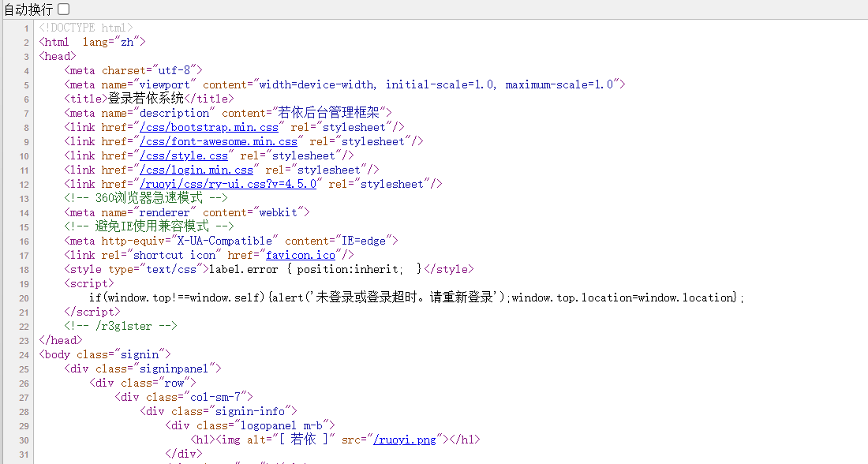The image size is (868, 464).
Task: Click the body class signin value
Action: coord(140,354)
